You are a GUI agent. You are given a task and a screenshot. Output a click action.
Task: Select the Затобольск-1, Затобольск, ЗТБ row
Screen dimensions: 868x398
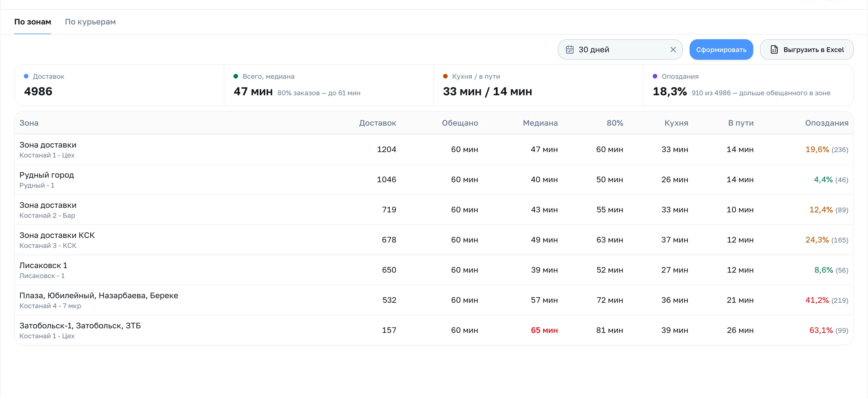(434, 330)
